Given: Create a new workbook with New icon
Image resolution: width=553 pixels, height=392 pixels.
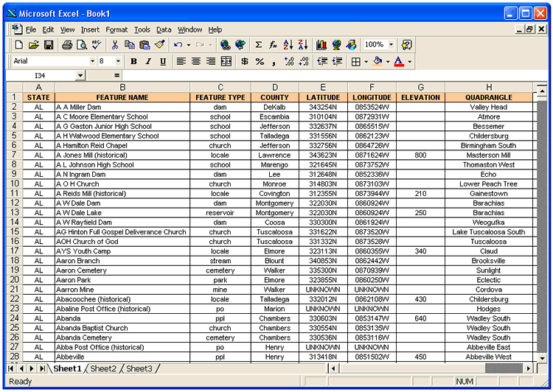Looking at the screenshot, I should (x=18, y=45).
